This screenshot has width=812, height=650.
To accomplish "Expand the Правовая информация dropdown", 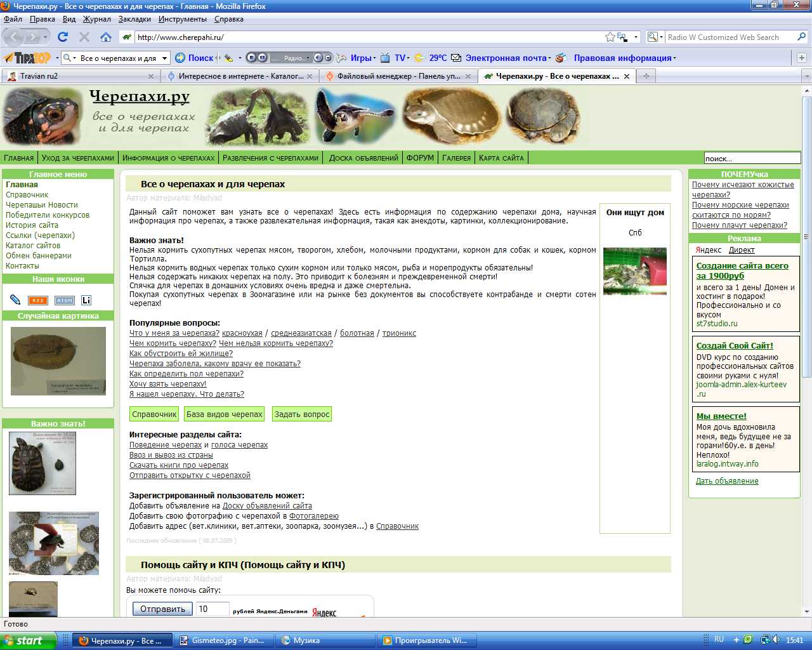I will [674, 58].
